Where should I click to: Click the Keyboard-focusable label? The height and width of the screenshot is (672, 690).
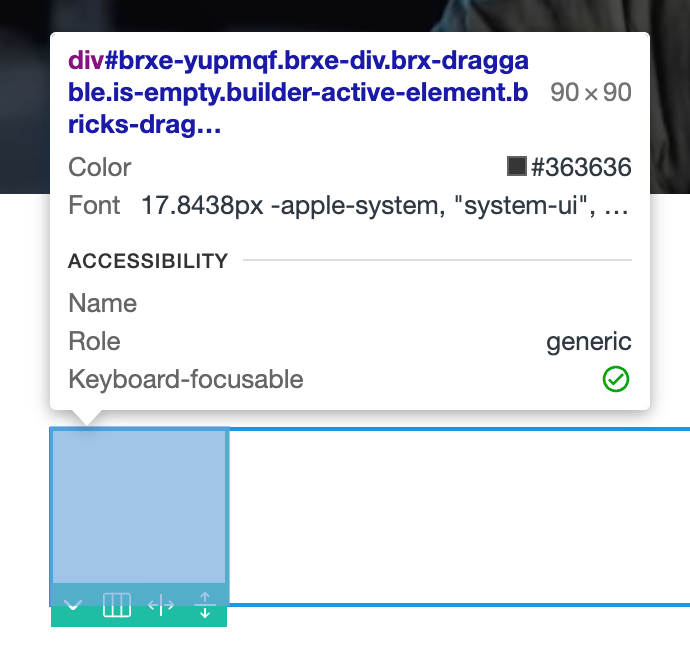tap(186, 380)
